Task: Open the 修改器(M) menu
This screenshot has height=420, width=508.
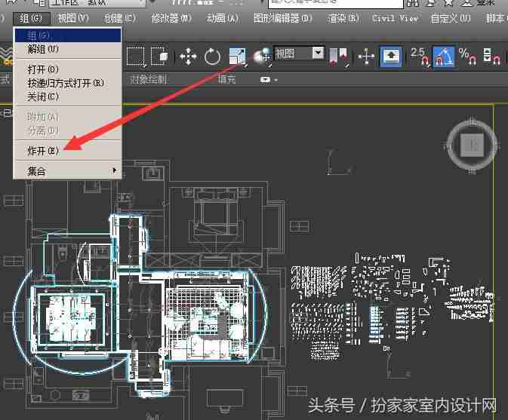Action: point(171,18)
